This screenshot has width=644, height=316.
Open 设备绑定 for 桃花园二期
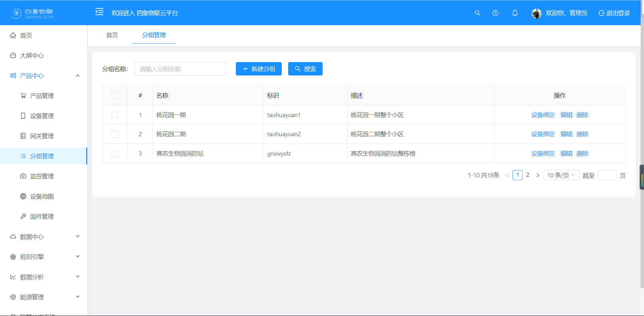(x=543, y=134)
